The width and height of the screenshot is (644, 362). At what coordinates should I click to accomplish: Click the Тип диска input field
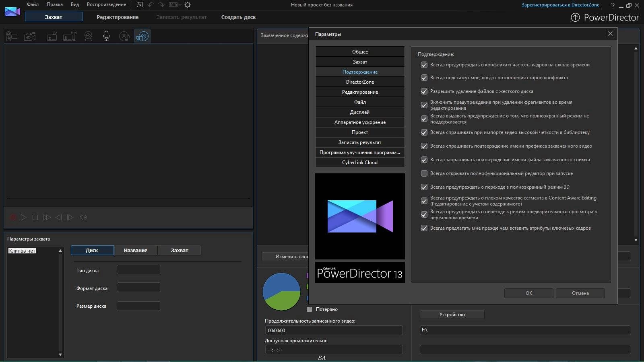[139, 269]
